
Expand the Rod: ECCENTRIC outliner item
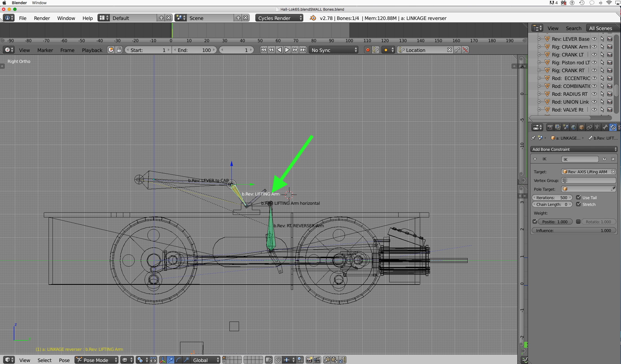[539, 78]
